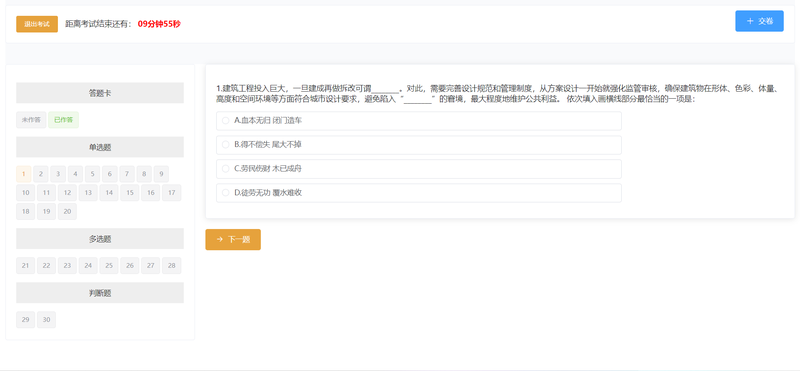Viewport: 800px width, 371px height.
Task: Click the 答题卡 answer card header
Action: click(100, 93)
